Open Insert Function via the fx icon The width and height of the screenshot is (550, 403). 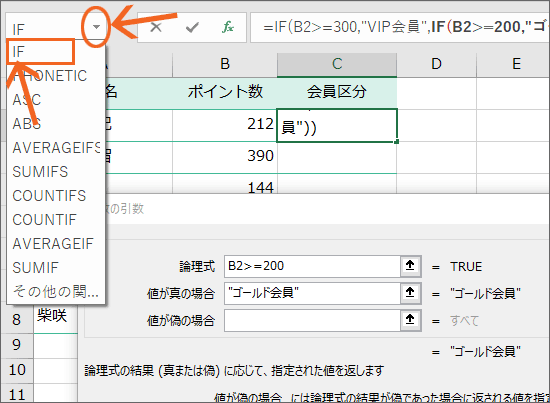pos(228,27)
